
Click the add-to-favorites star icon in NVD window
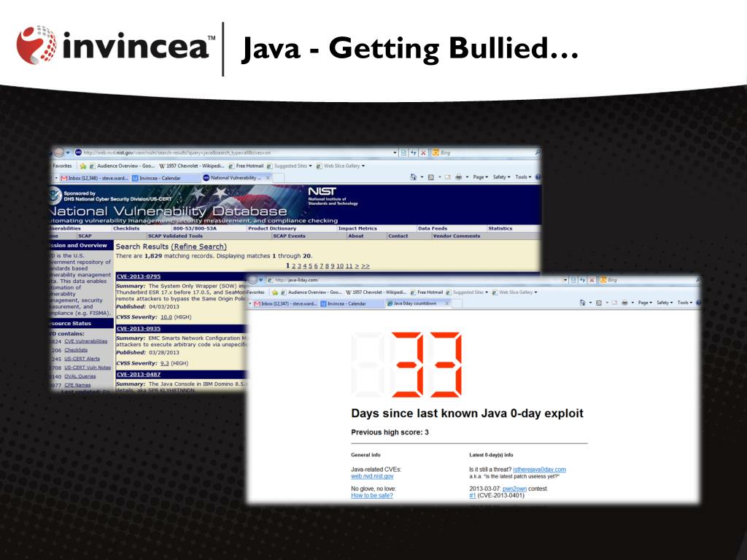click(x=82, y=166)
